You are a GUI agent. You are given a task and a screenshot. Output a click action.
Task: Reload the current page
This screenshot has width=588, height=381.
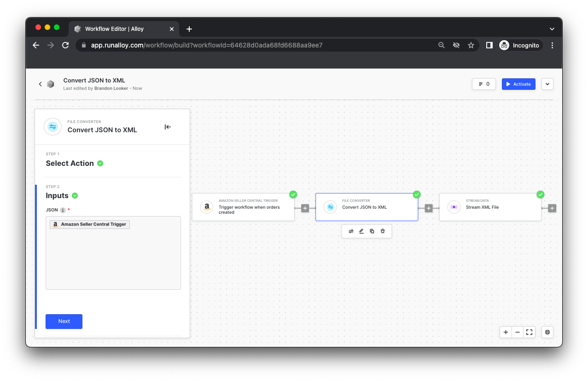[65, 45]
